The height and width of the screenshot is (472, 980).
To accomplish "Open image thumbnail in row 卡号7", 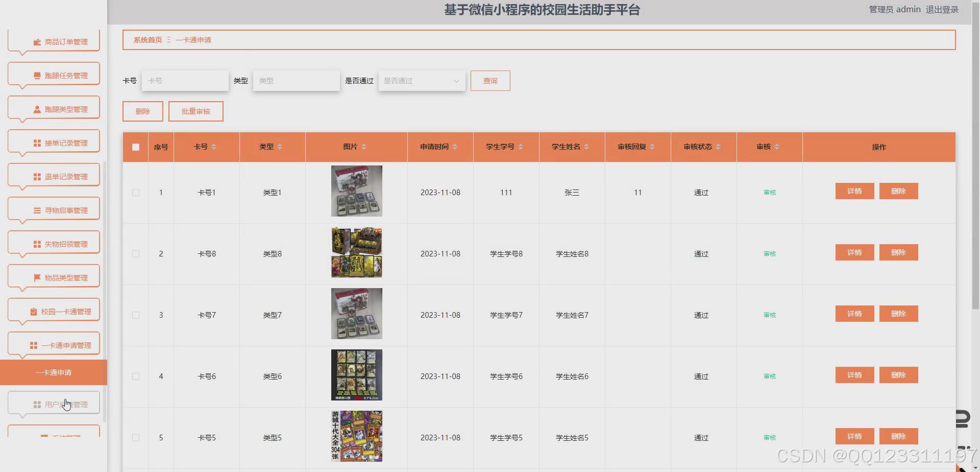I will (x=357, y=314).
